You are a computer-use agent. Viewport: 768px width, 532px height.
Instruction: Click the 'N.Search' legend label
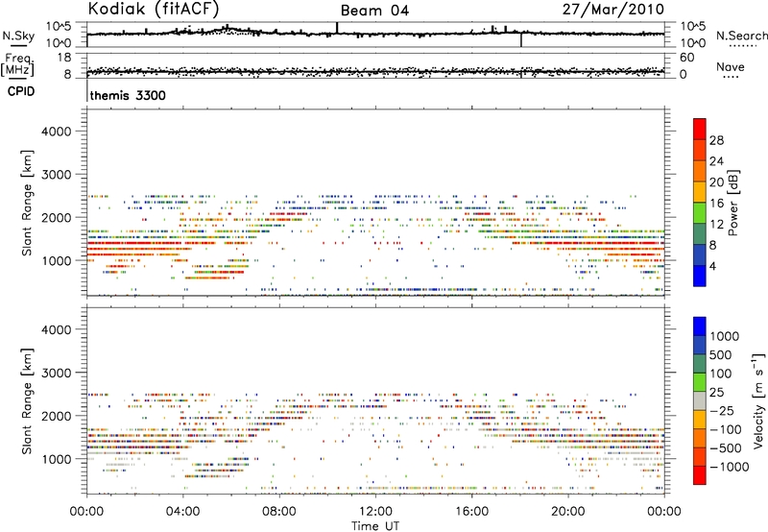coord(741,36)
